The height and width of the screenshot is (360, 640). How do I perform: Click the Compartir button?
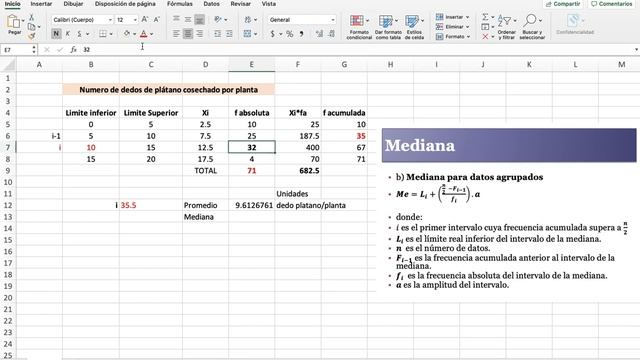tap(563, 4)
